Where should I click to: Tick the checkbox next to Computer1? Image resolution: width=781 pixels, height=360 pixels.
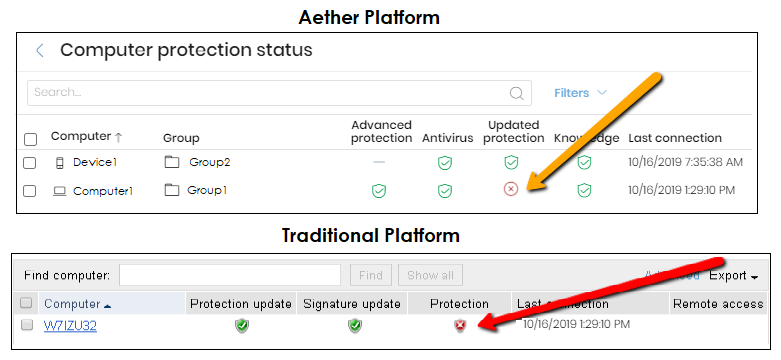coord(30,191)
